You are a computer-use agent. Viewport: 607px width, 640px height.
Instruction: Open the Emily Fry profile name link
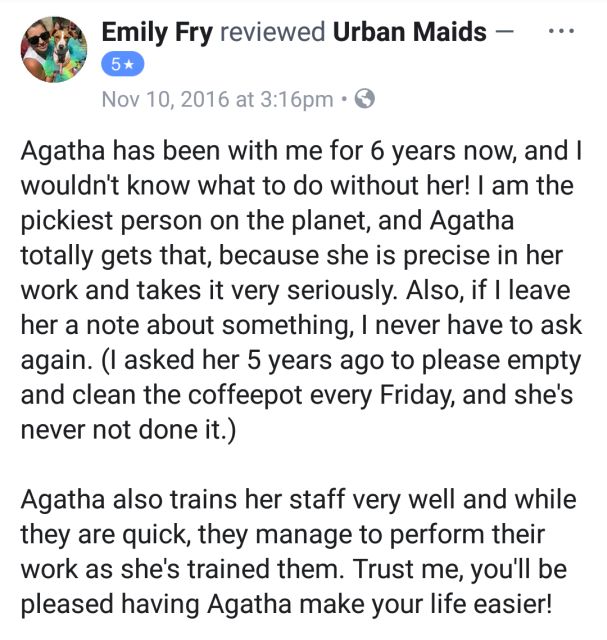coord(156,32)
